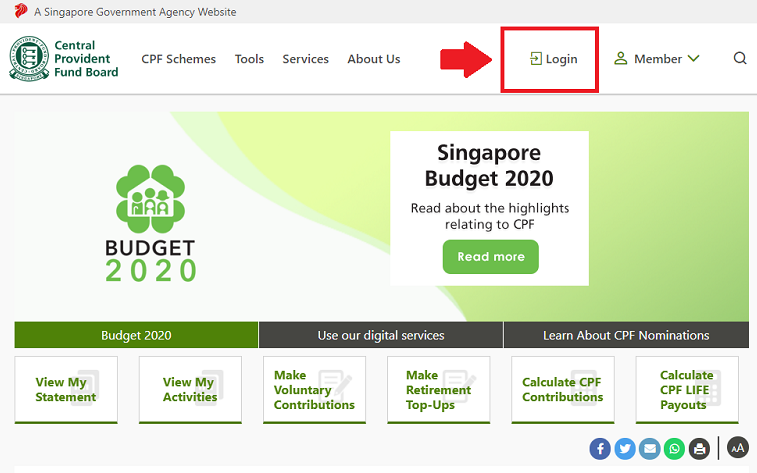The height and width of the screenshot is (473, 757).
Task: Share page on WhatsApp
Action: 674,449
